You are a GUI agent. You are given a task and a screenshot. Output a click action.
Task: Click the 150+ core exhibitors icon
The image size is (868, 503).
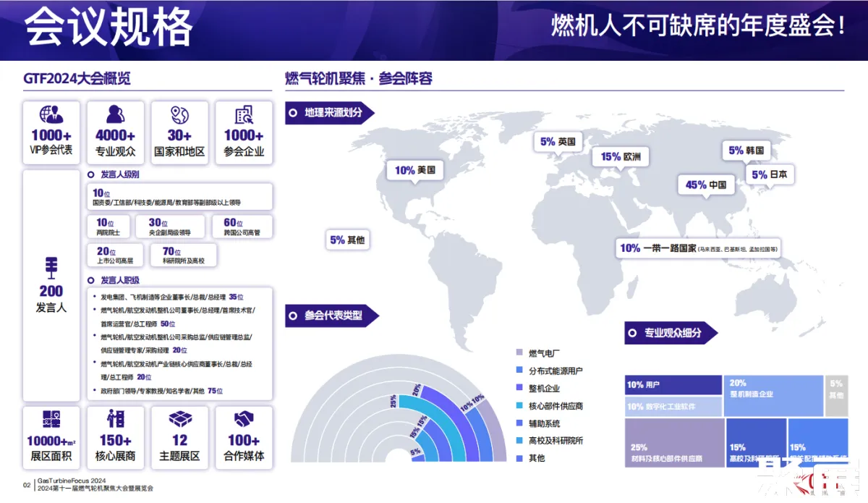115,419
